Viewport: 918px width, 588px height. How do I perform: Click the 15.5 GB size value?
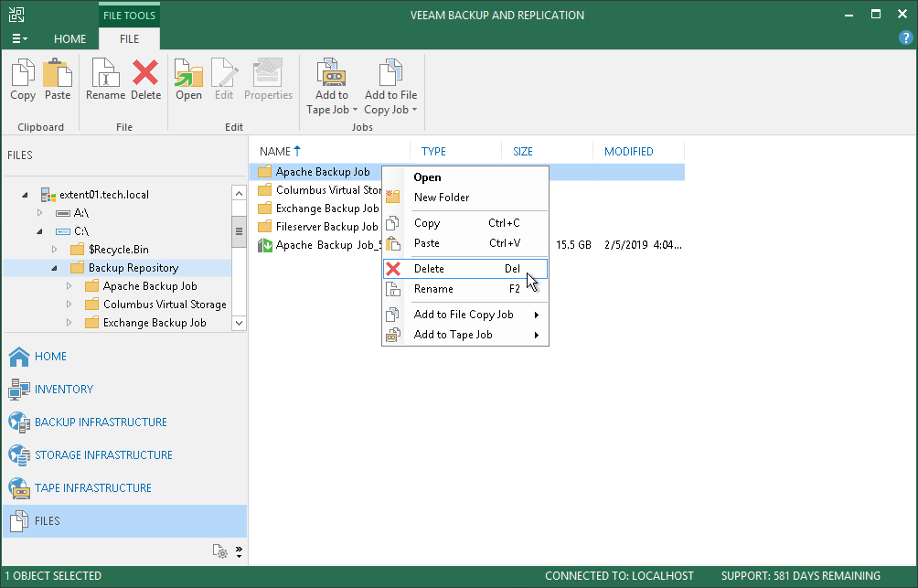[573, 245]
